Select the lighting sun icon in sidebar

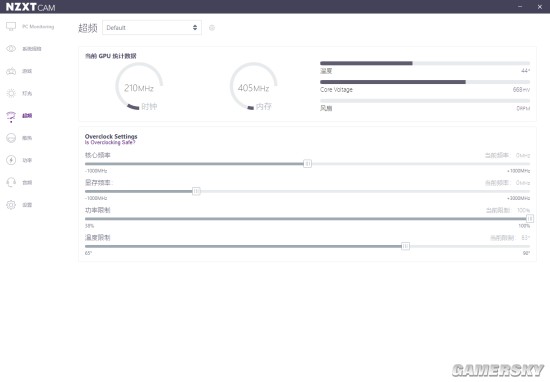pyautogui.click(x=11, y=93)
